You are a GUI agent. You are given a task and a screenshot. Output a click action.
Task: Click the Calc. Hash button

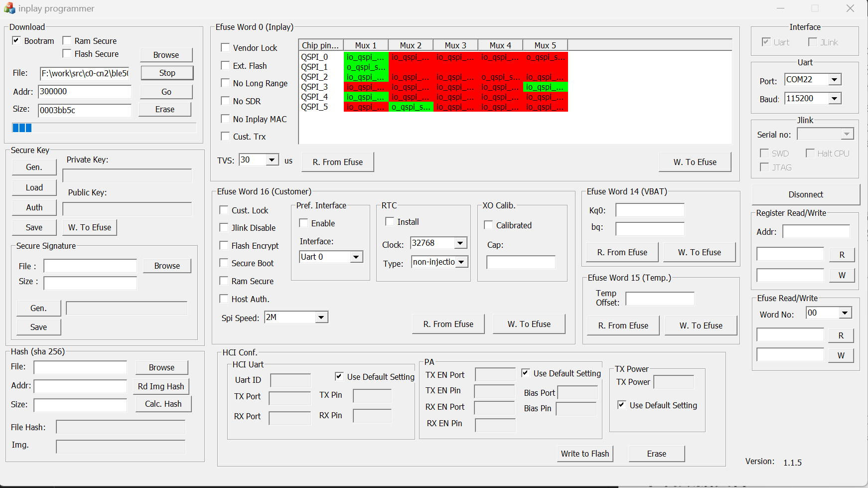[x=163, y=404]
